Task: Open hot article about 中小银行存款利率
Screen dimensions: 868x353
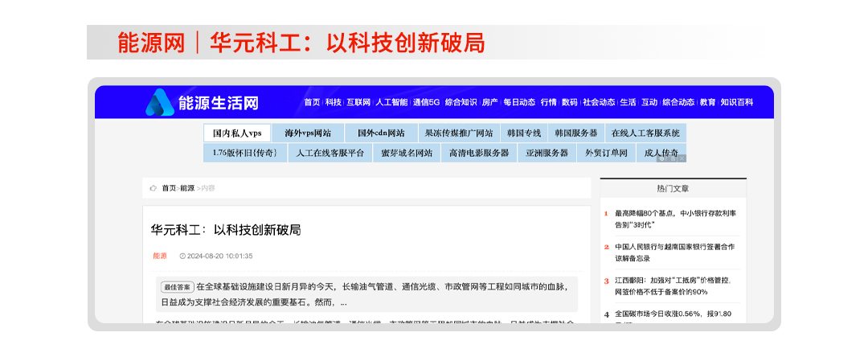Action: [x=674, y=219]
